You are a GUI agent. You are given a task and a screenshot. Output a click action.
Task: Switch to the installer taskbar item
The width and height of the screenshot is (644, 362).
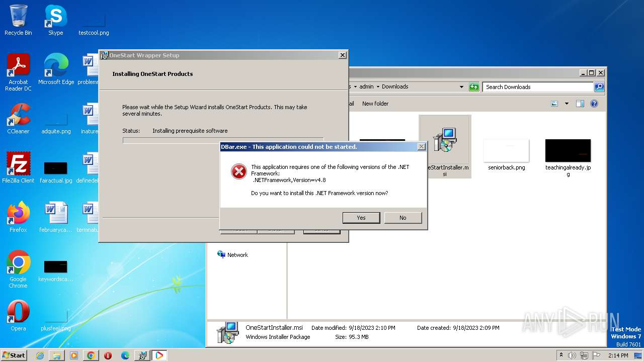pyautogui.click(x=142, y=355)
